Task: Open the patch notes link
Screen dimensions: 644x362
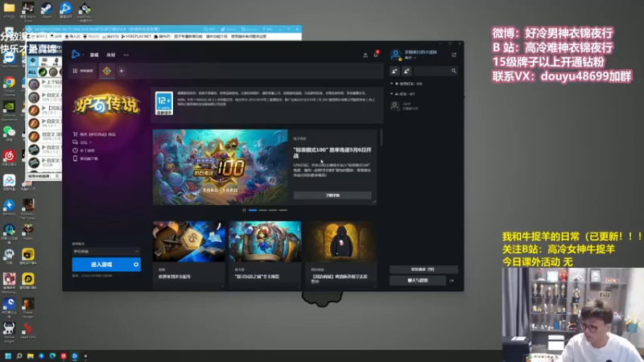Action: pyautogui.click(x=84, y=150)
